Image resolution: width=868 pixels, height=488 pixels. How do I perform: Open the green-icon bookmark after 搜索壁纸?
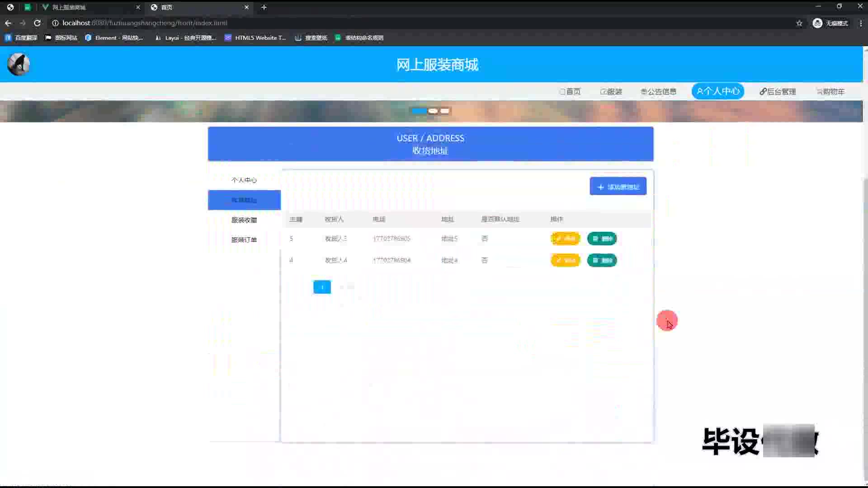click(x=359, y=38)
